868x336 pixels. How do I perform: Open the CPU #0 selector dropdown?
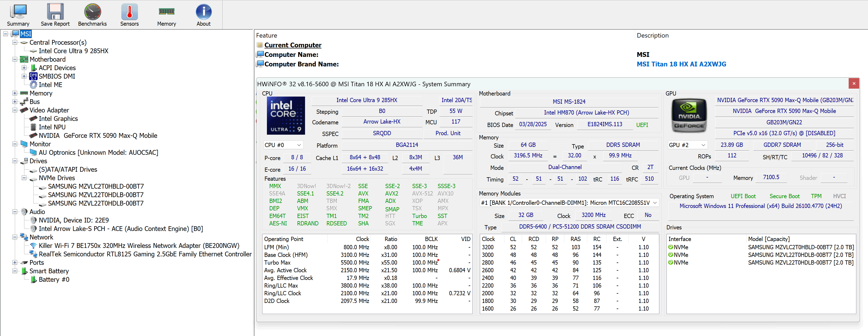(283, 145)
